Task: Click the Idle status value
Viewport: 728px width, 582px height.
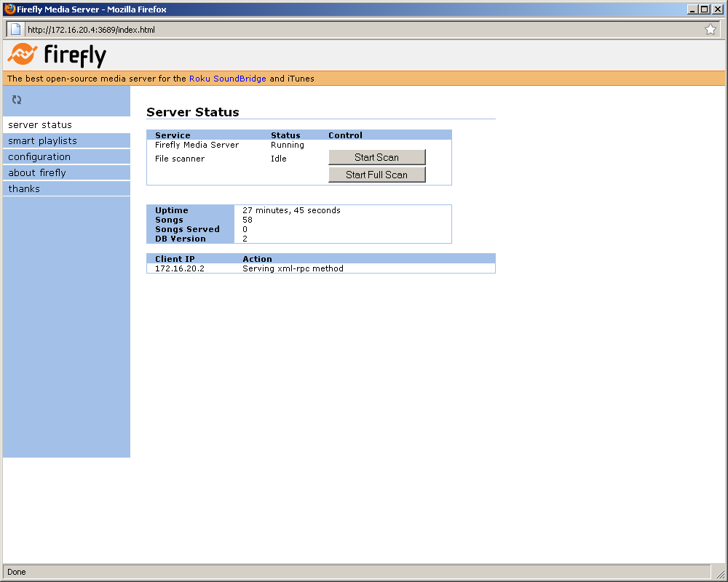Action: [279, 159]
